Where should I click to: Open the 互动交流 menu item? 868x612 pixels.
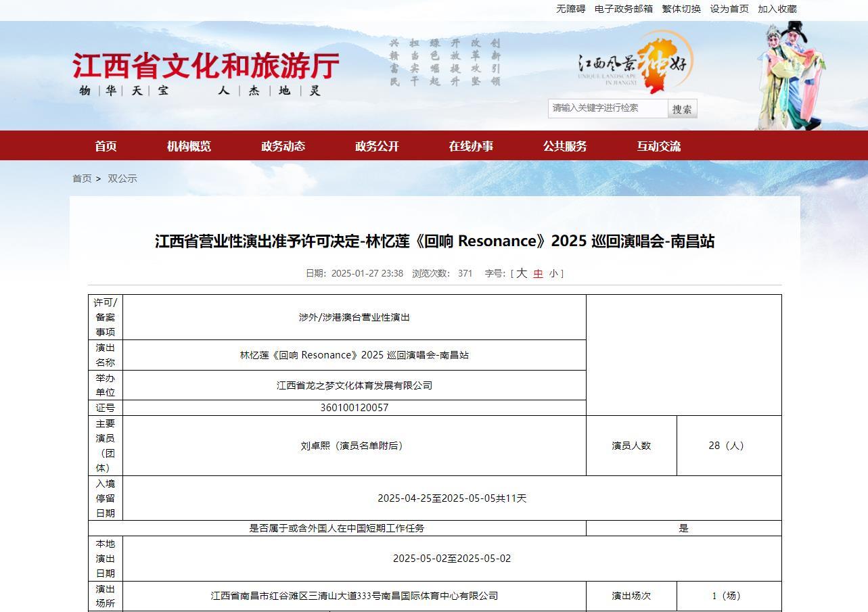tap(659, 146)
